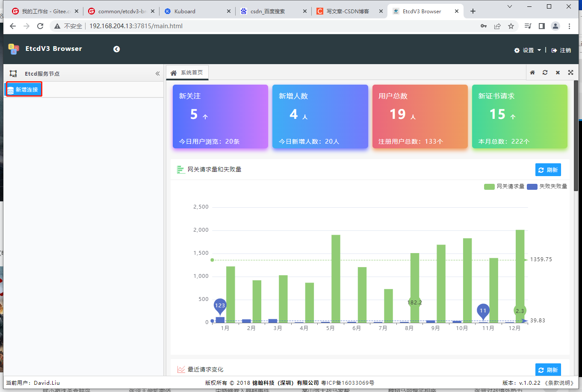Refresh the 网关请求量和失败量 chart

(x=548, y=170)
